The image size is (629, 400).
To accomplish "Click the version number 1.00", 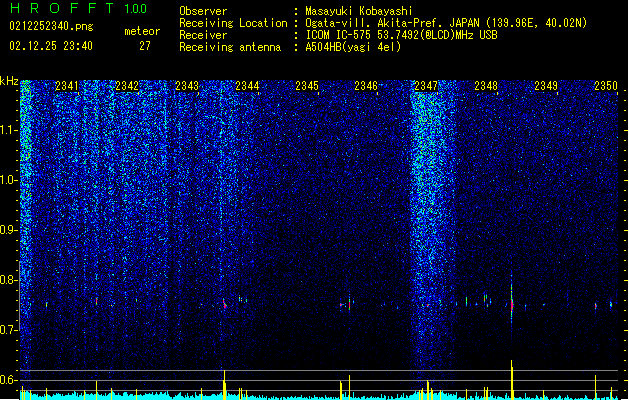I will click(x=135, y=8).
